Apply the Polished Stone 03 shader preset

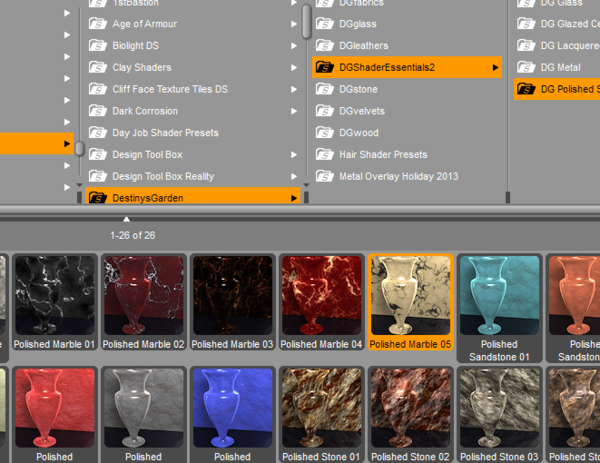[499, 415]
